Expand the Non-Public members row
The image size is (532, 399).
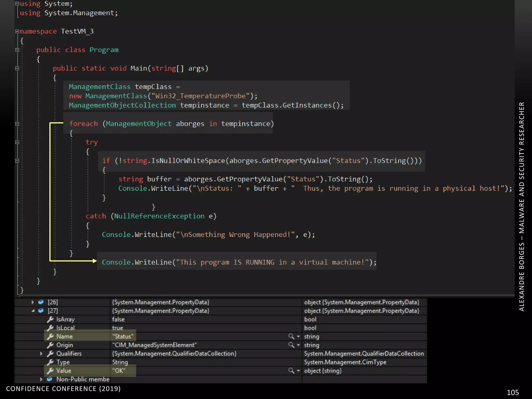point(41,379)
